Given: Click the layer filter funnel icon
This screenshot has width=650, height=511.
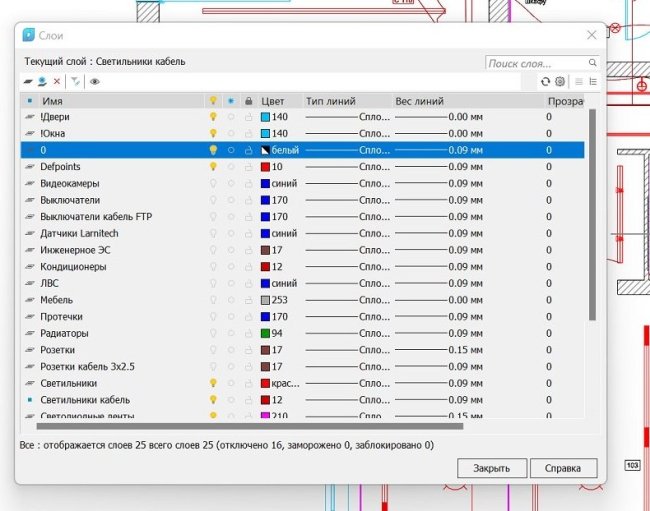Looking at the screenshot, I should pyautogui.click(x=75, y=82).
